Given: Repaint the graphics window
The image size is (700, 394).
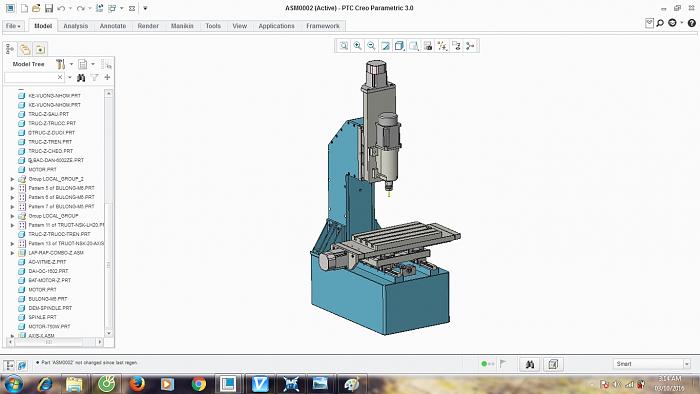Looking at the screenshot, I should click(x=385, y=46).
